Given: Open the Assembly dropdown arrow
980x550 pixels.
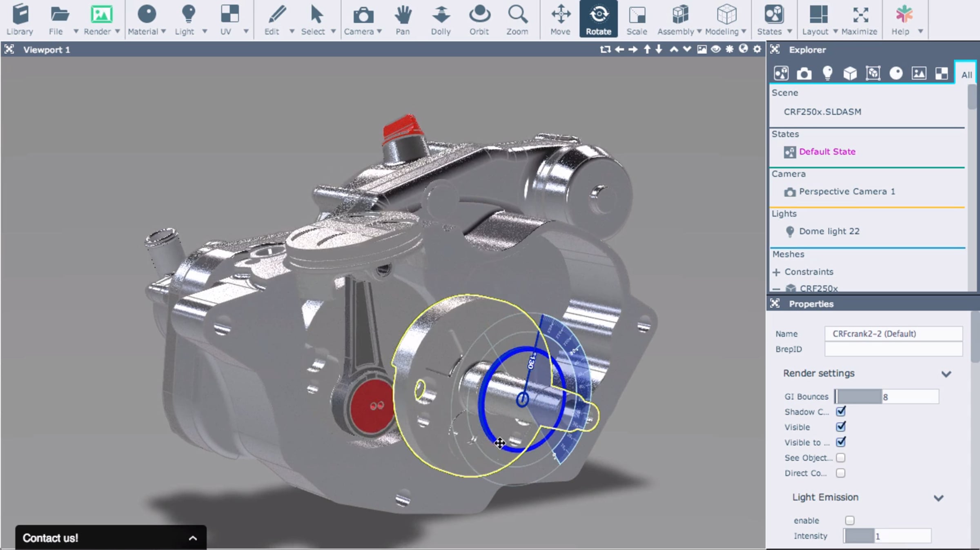Looking at the screenshot, I should tap(699, 31).
